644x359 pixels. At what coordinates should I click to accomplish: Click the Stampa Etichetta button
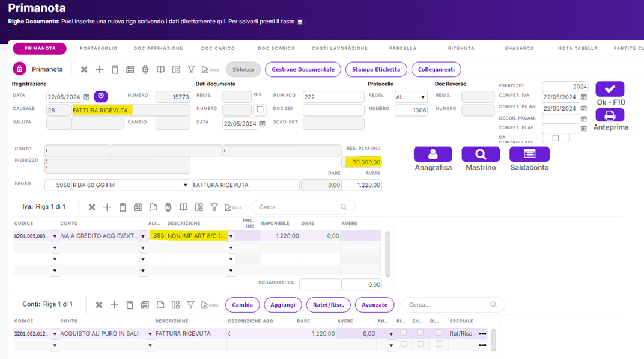[376, 69]
